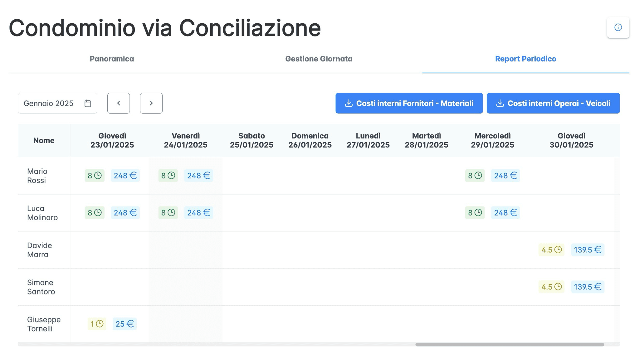Download Costi interni Operai - Veicoli
The image size is (639, 364).
point(553,103)
